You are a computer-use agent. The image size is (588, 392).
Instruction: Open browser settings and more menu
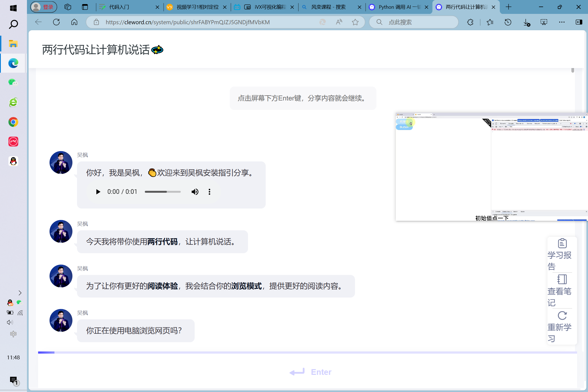point(562,22)
